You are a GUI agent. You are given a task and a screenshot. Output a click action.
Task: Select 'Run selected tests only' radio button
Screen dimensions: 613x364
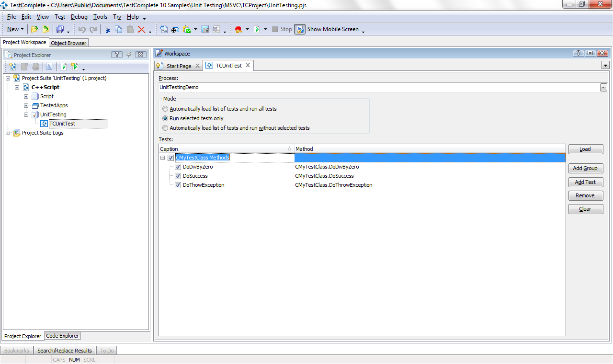tap(165, 118)
